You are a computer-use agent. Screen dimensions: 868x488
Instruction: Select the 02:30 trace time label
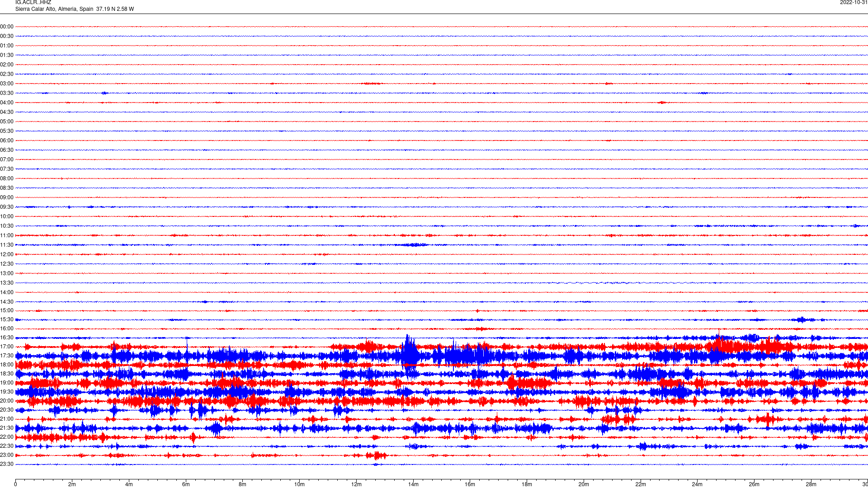coord(7,74)
